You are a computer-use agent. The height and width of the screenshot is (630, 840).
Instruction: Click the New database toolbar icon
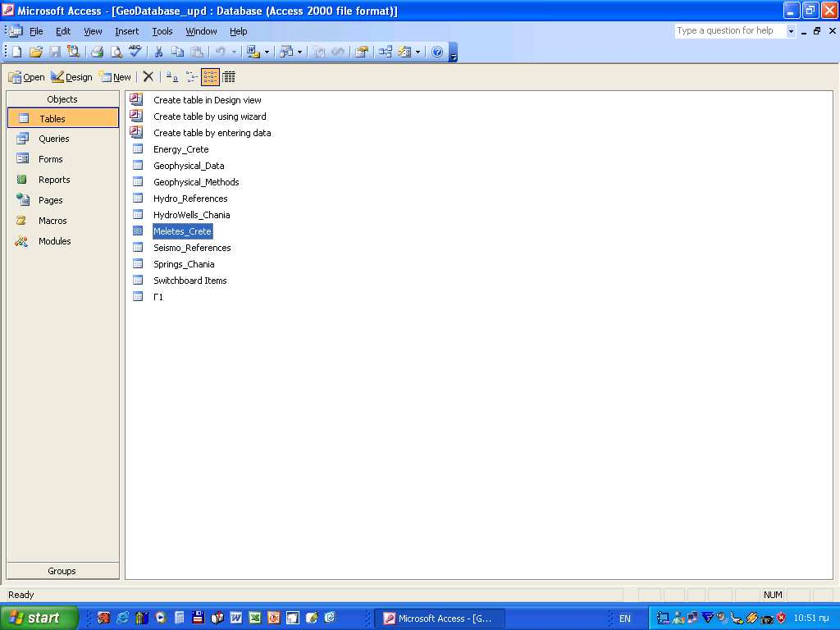17,52
